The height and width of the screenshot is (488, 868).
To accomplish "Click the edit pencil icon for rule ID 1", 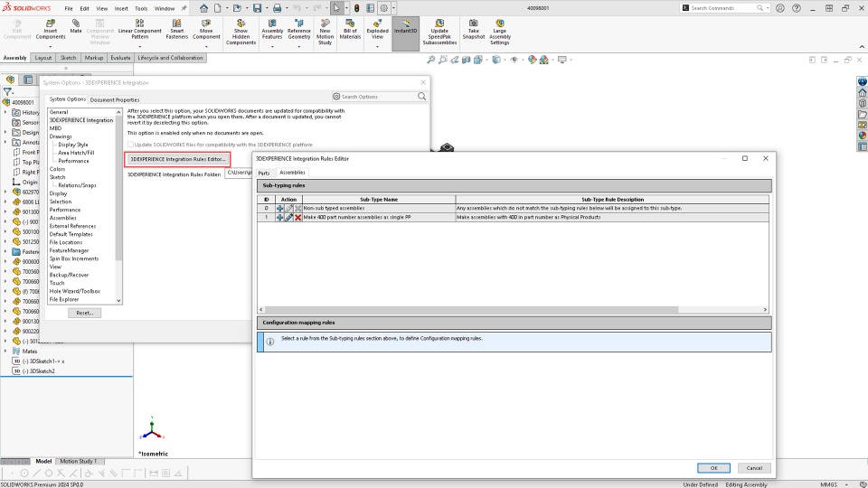I will (289, 218).
